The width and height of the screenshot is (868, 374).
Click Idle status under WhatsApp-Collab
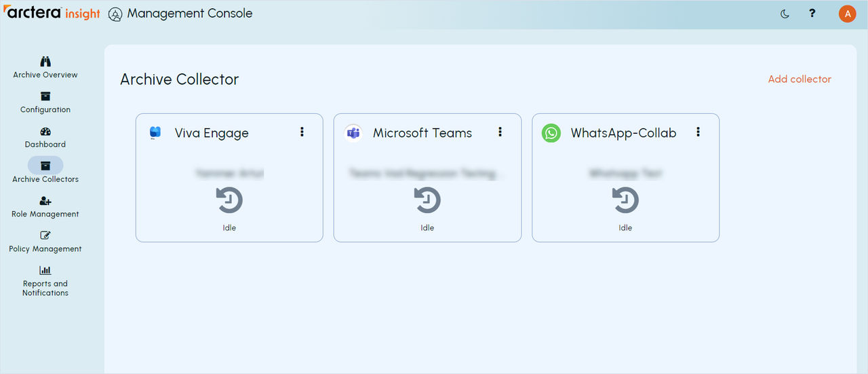(625, 228)
